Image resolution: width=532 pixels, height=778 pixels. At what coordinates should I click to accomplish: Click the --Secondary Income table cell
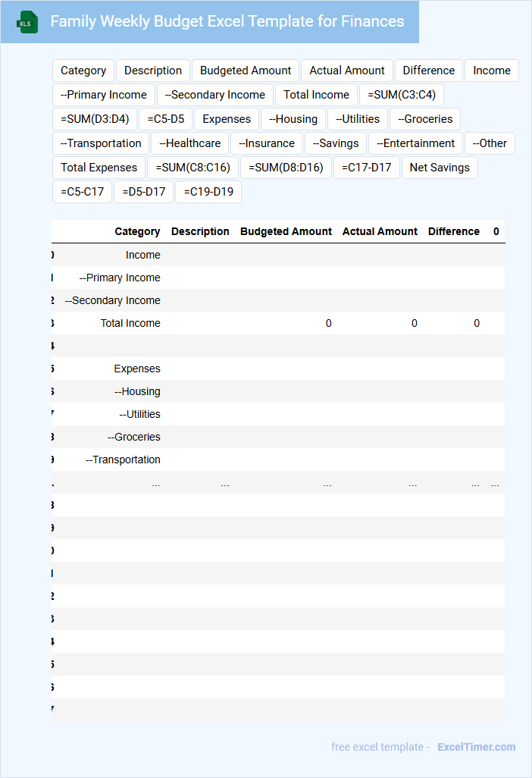113,301
